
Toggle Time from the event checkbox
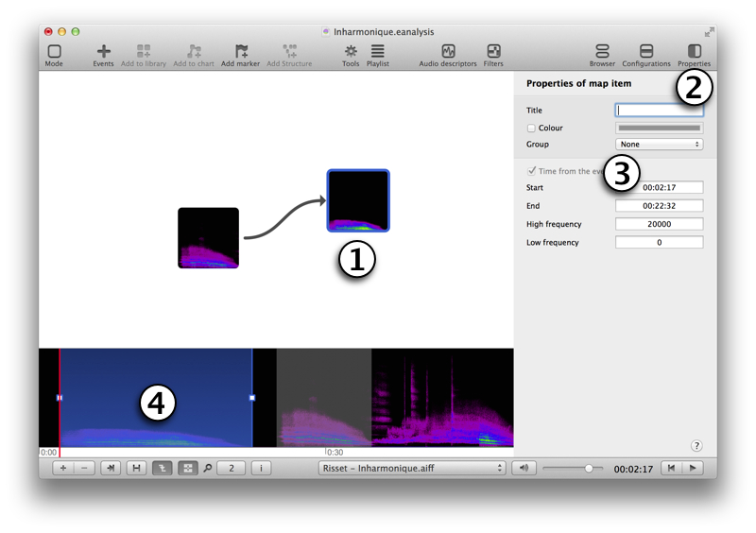pyautogui.click(x=531, y=171)
